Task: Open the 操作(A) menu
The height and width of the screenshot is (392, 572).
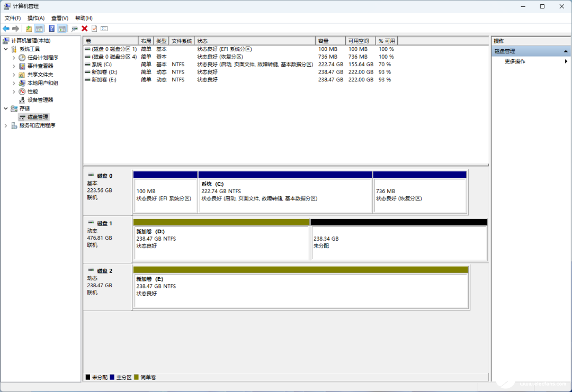Action: click(36, 18)
